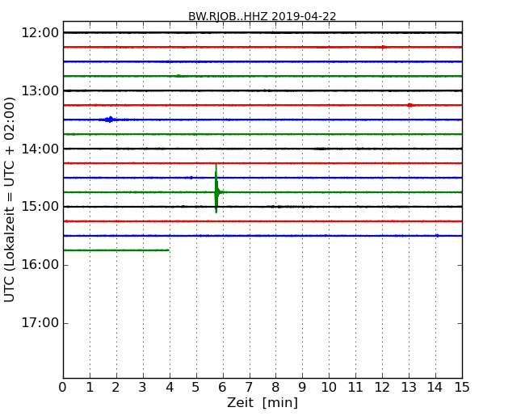Click the x-axis tick label 13
Image resolution: width=525 pixels, height=420 pixels.
[x=409, y=388]
